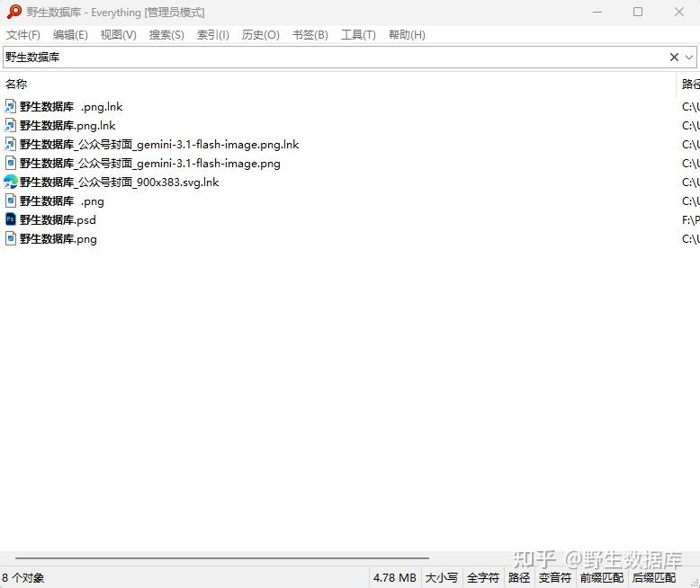Select file name 野生数据库.png last row

tap(58, 238)
